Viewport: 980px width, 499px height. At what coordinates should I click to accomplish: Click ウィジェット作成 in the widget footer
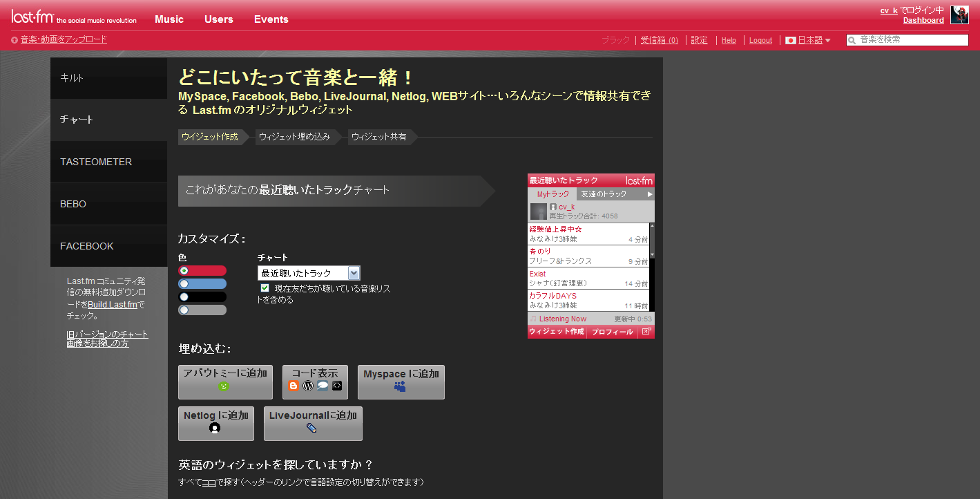[557, 332]
